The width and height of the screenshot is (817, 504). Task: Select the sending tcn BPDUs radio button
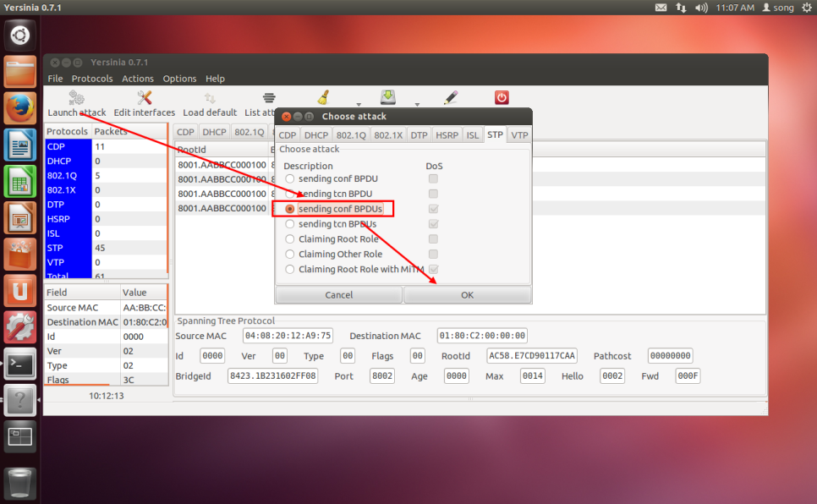[x=290, y=224]
